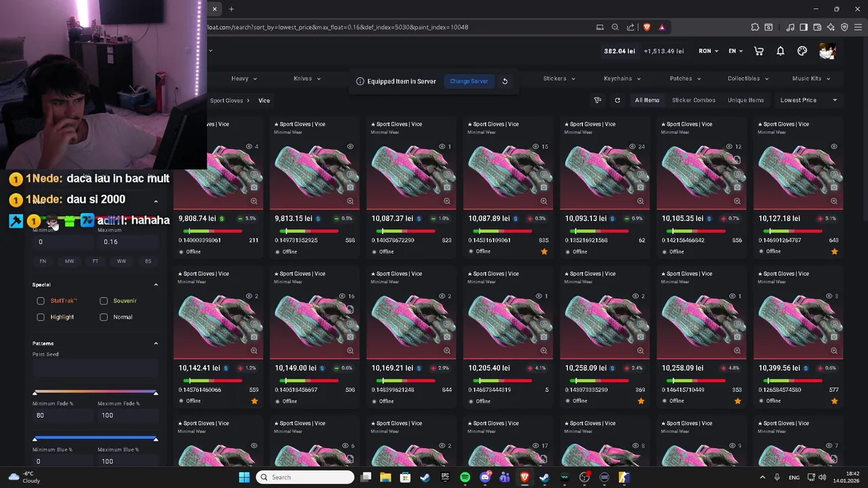Click the Paint Seed input field
The image size is (868, 488).
(95, 368)
